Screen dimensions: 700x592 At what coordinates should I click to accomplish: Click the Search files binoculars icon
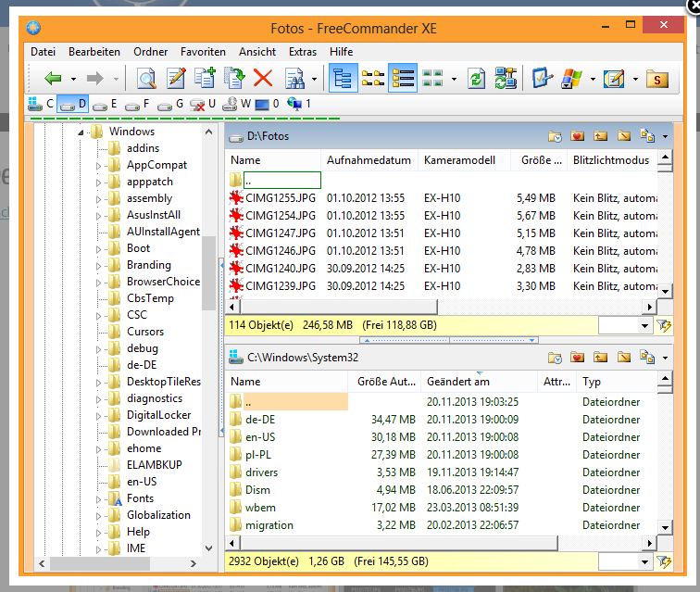click(x=294, y=79)
